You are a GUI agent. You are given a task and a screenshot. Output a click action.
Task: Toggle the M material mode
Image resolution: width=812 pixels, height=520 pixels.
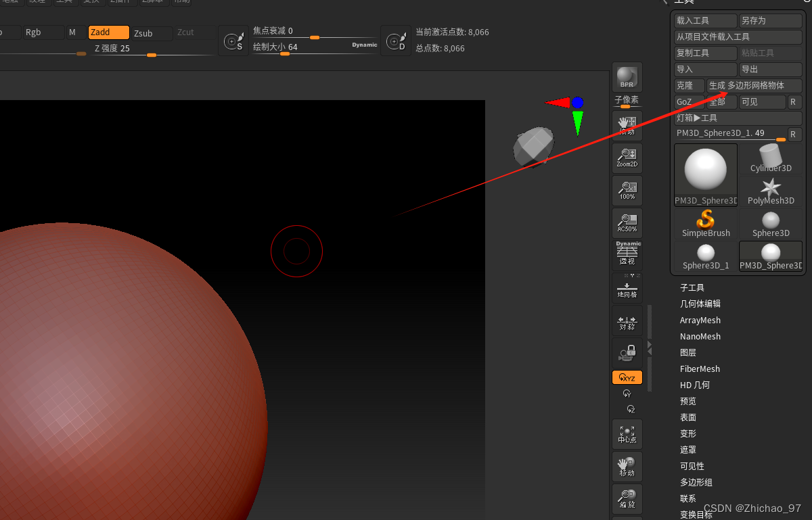76,32
